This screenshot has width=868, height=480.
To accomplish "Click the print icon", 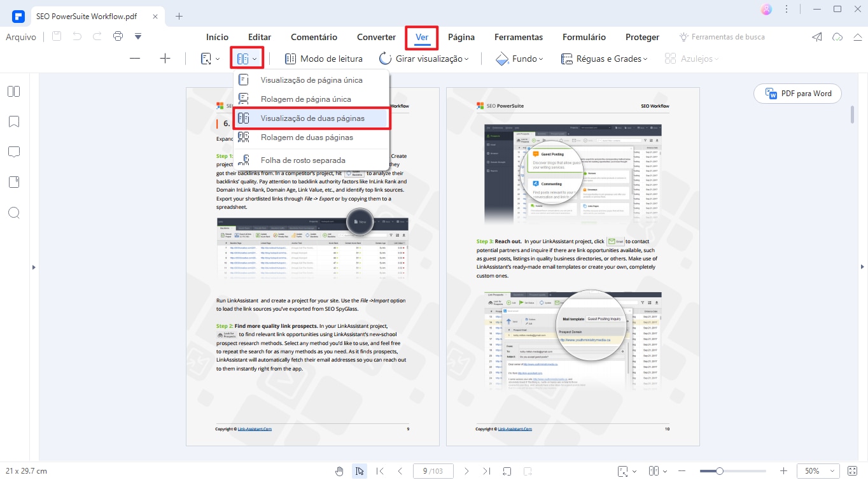I will tap(118, 36).
